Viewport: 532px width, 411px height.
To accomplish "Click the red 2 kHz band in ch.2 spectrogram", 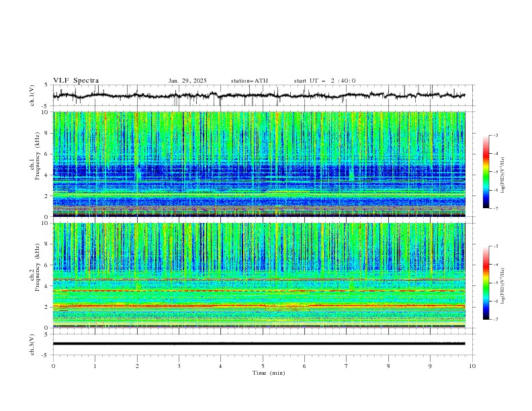I will tap(259, 306).
